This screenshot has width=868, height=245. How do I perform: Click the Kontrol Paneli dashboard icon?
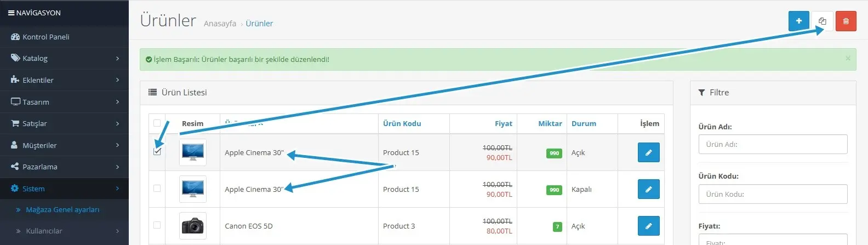click(15, 37)
